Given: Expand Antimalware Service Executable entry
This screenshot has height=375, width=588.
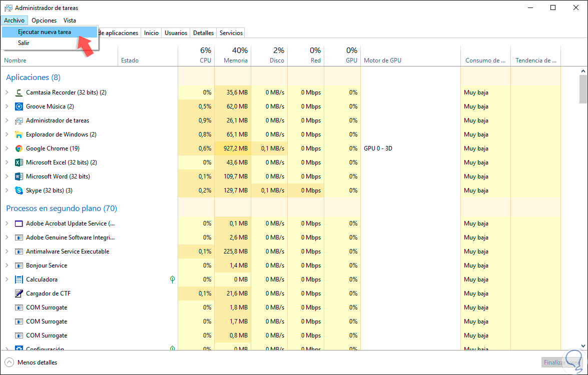Looking at the screenshot, I should (x=7, y=251).
